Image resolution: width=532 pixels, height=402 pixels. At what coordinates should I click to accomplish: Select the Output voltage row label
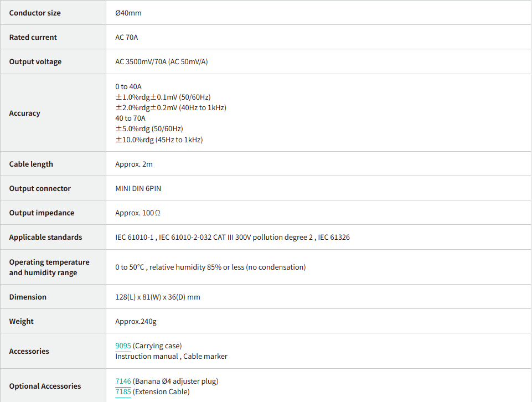point(35,61)
